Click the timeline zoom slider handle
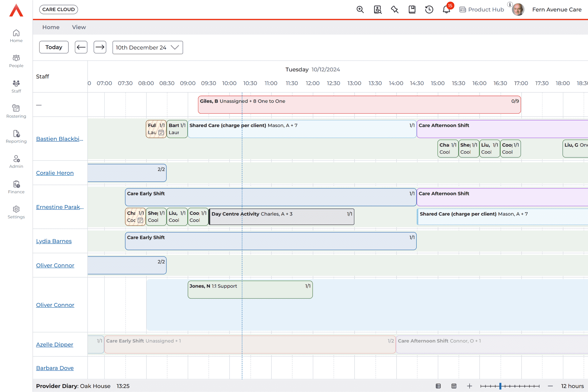The width and height of the screenshot is (588, 392). point(500,386)
